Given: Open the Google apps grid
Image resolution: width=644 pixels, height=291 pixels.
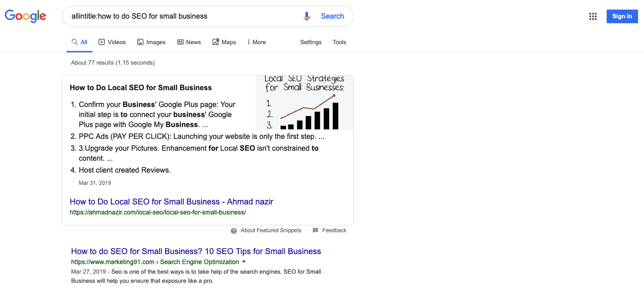Looking at the screenshot, I should tap(592, 16).
